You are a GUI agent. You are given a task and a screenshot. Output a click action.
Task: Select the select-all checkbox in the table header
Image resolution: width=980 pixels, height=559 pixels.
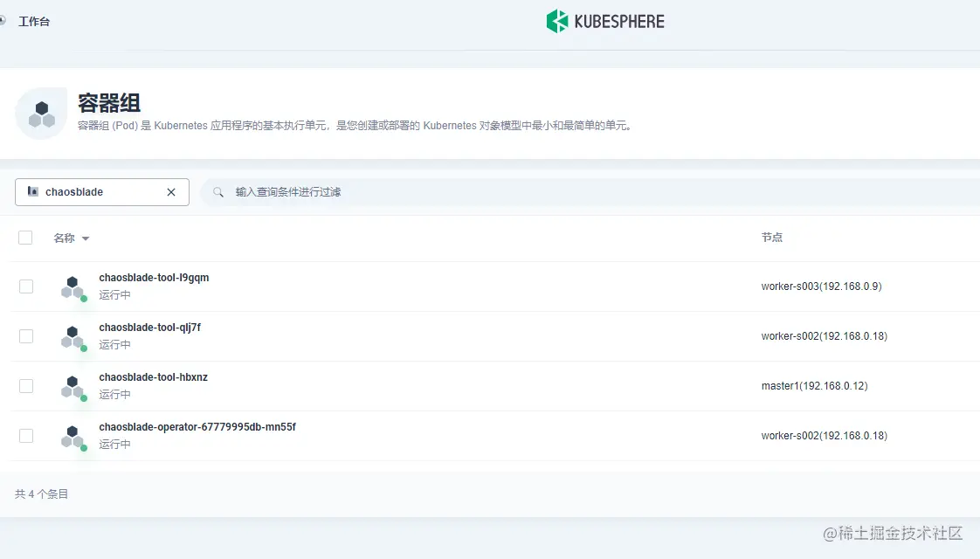pyautogui.click(x=25, y=237)
